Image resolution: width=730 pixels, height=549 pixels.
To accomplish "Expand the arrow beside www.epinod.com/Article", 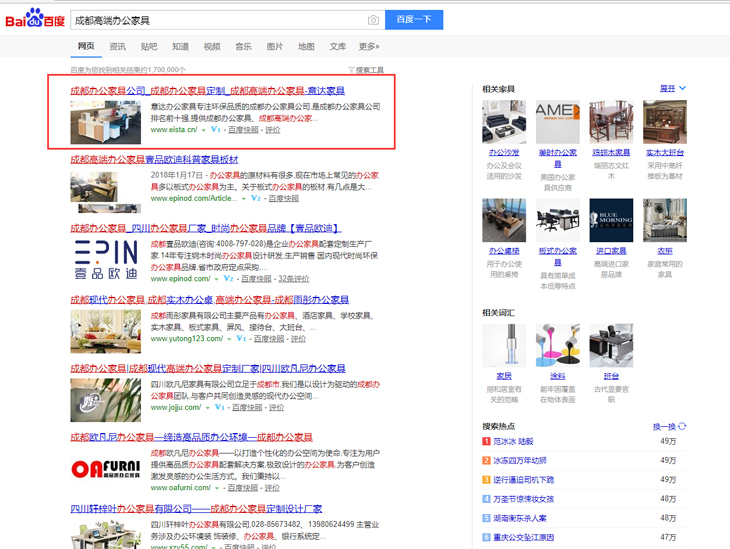I will tap(243, 199).
